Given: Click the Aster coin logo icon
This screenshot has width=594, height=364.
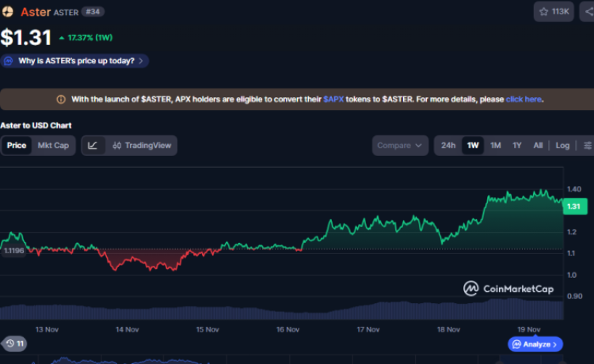Looking at the screenshot, I should pyautogui.click(x=7, y=12).
